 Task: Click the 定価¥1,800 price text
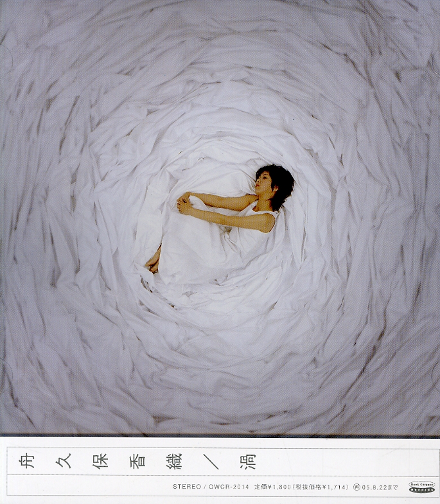pyautogui.click(x=272, y=488)
